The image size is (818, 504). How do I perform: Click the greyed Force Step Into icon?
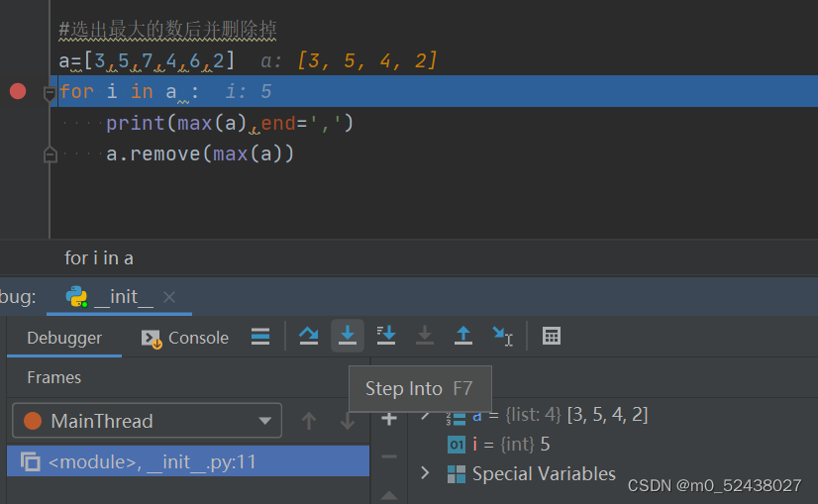(425, 336)
